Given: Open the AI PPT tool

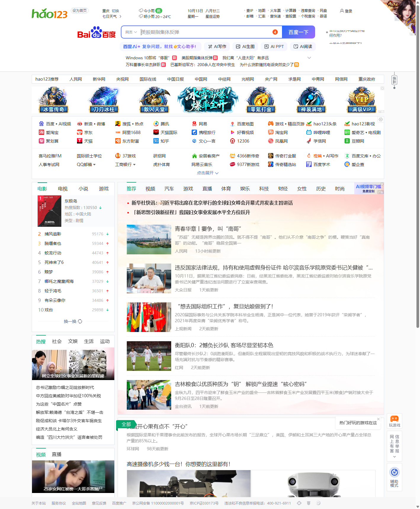Looking at the screenshot, I should (274, 47).
